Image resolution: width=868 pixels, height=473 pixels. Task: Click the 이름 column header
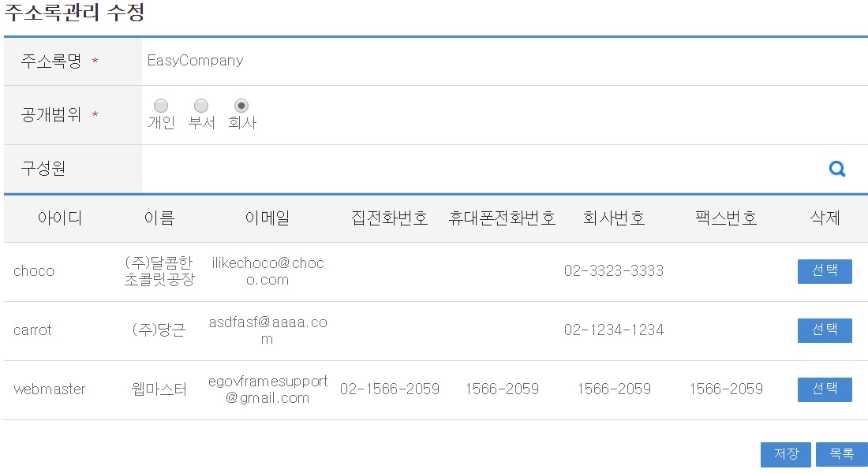(159, 218)
